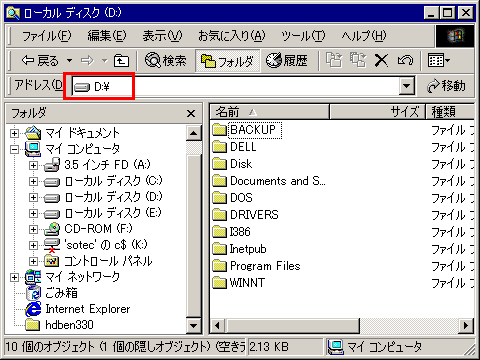
Task: Open the ツール(T) menu
Action: (303, 36)
